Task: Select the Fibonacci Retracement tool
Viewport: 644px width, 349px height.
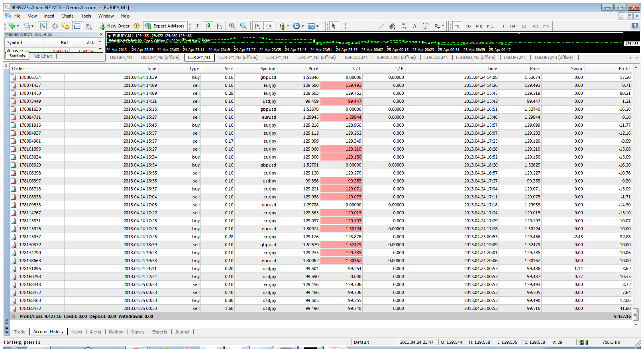Action: tap(403, 26)
